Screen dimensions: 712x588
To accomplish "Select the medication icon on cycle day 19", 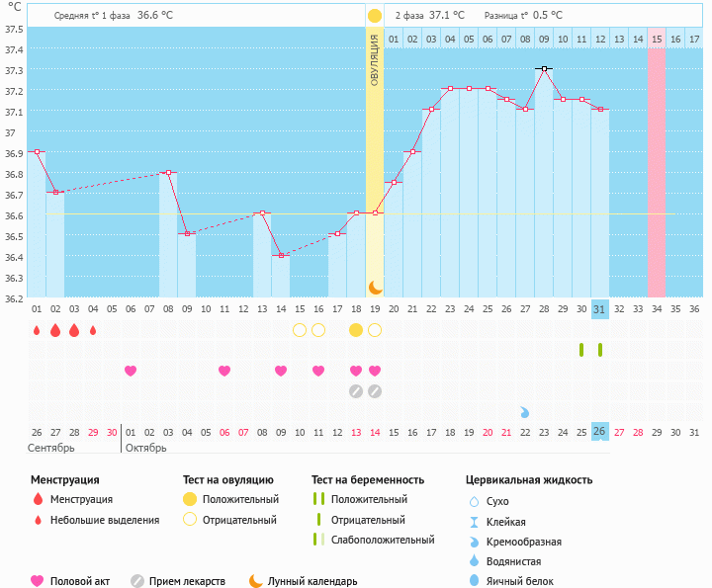I will (x=375, y=391).
